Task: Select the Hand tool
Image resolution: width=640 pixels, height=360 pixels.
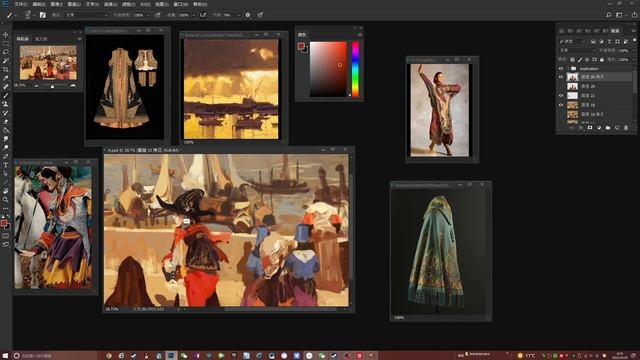Action: point(6,191)
